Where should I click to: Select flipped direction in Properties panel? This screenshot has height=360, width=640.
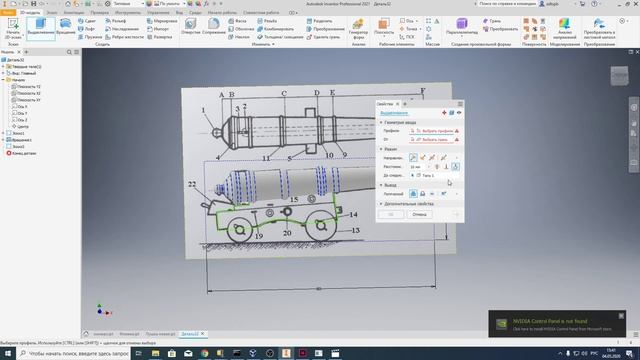tap(423, 158)
